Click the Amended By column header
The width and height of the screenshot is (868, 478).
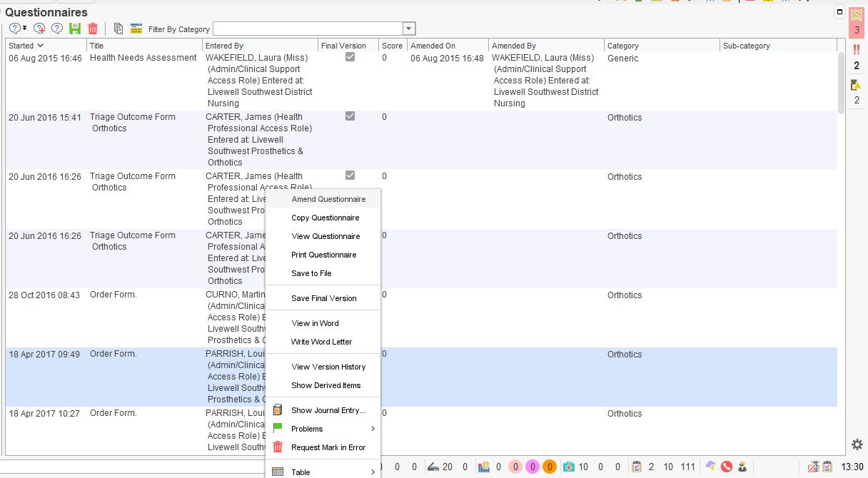tap(547, 46)
